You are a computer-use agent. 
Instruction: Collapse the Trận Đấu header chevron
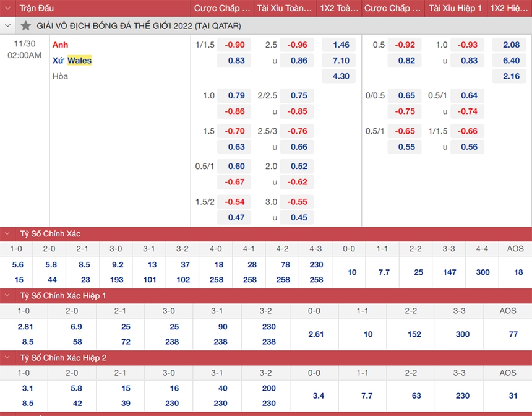(x=7, y=8)
